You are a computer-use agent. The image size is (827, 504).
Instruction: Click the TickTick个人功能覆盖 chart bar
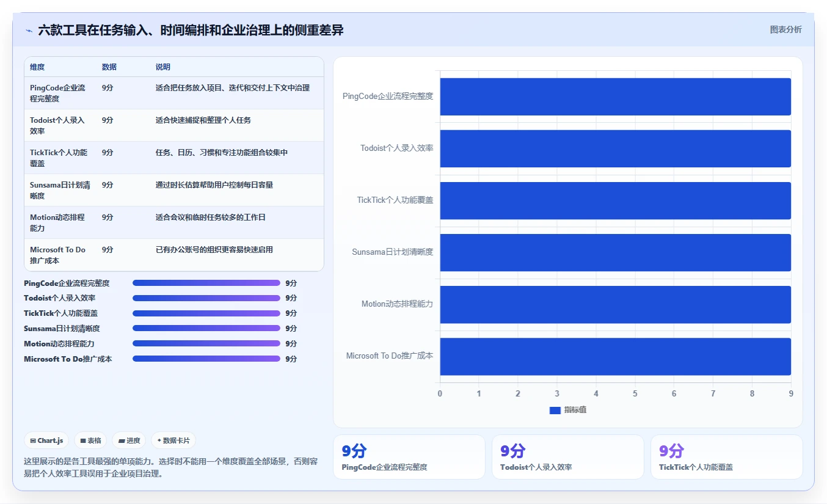pyautogui.click(x=616, y=200)
